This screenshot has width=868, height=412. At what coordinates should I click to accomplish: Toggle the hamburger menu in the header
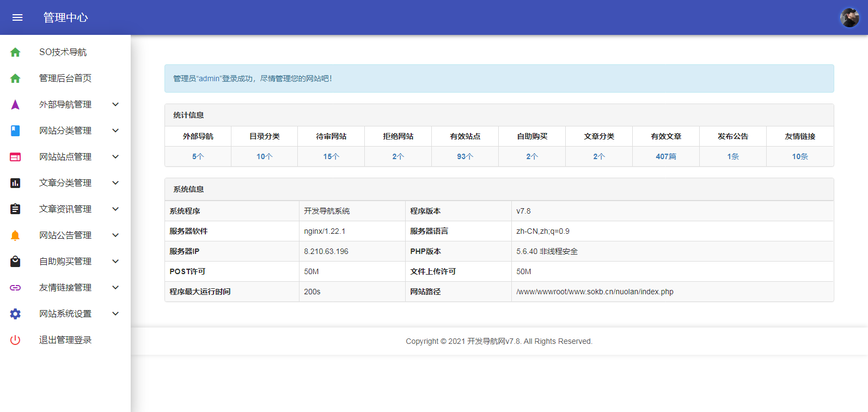[x=17, y=17]
